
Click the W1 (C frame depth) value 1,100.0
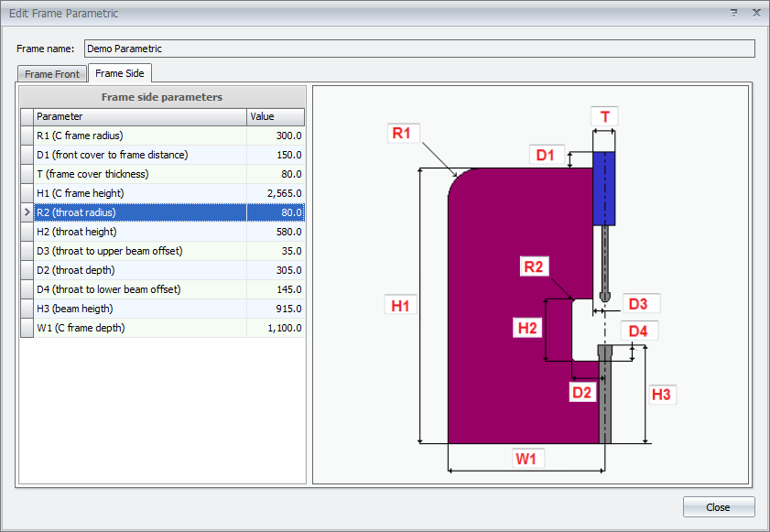coord(276,328)
